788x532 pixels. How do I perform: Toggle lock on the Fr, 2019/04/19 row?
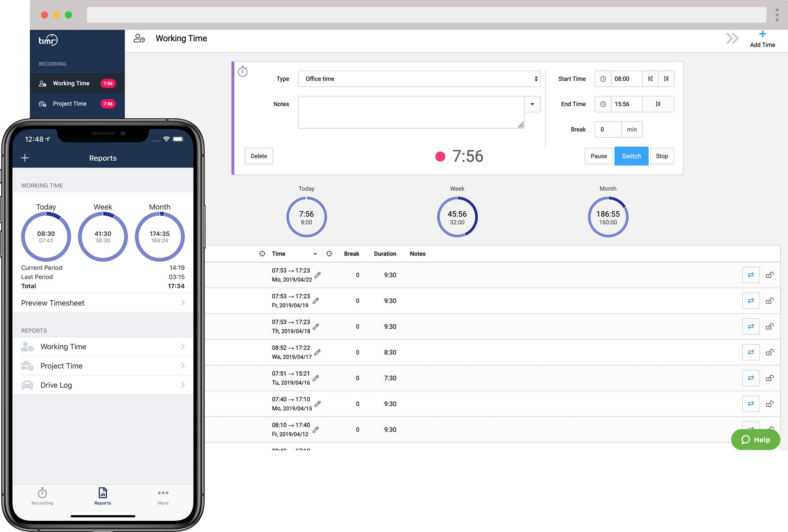pos(770,301)
